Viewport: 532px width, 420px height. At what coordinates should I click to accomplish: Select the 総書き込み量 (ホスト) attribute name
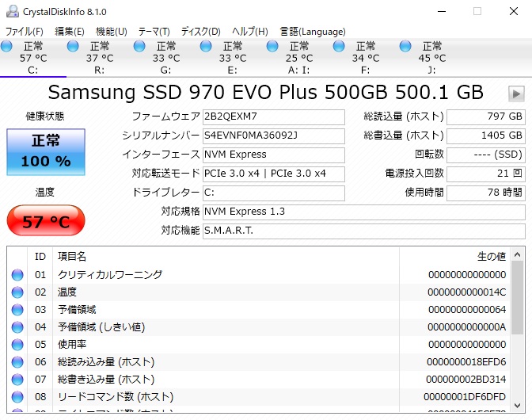point(106,380)
